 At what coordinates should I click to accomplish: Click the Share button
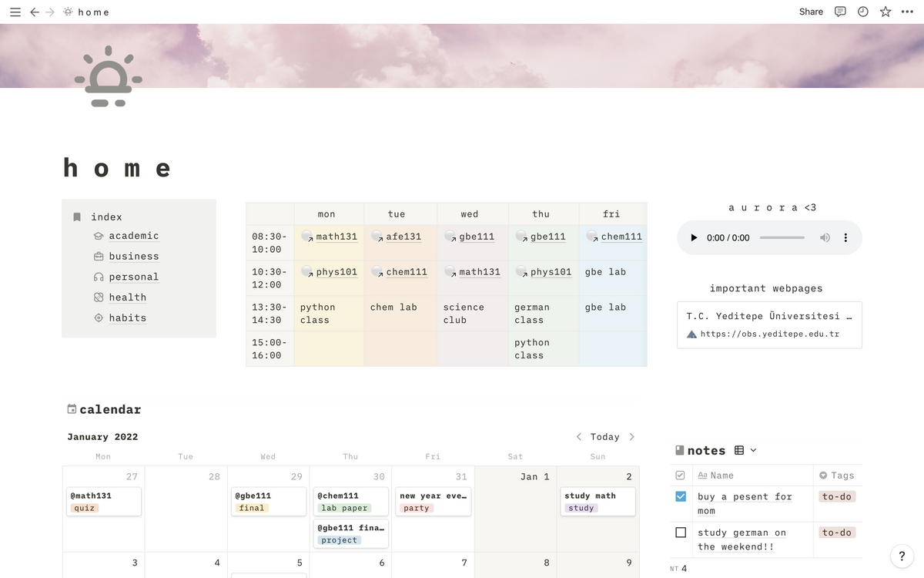tap(811, 12)
